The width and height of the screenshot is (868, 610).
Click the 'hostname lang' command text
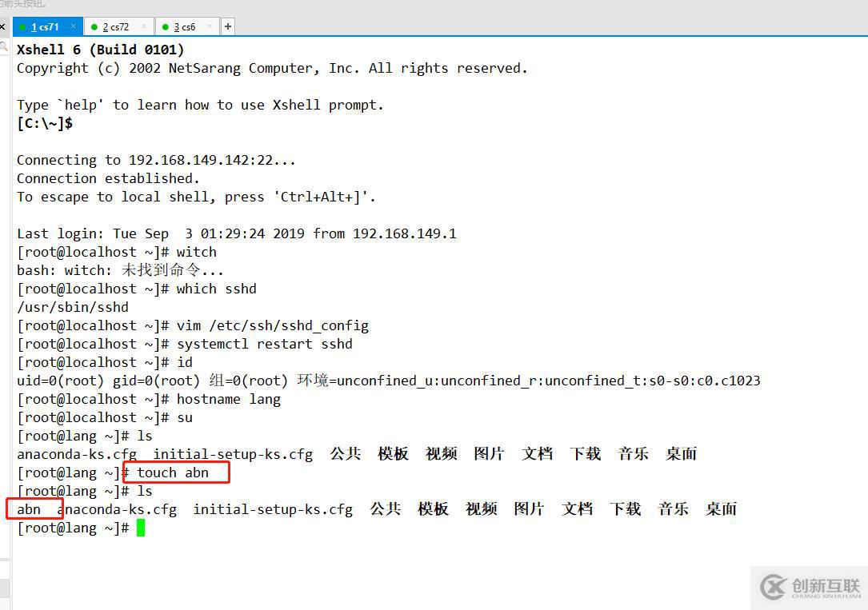point(229,399)
